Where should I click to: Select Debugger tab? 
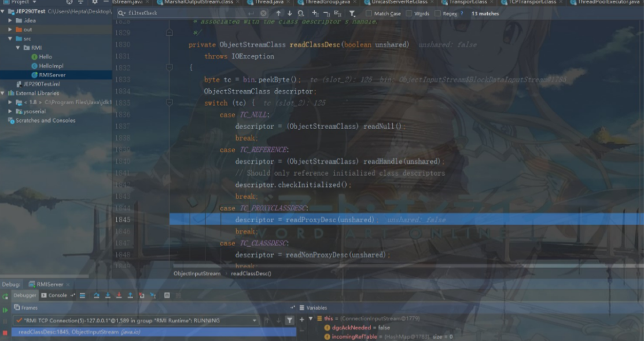click(x=25, y=295)
